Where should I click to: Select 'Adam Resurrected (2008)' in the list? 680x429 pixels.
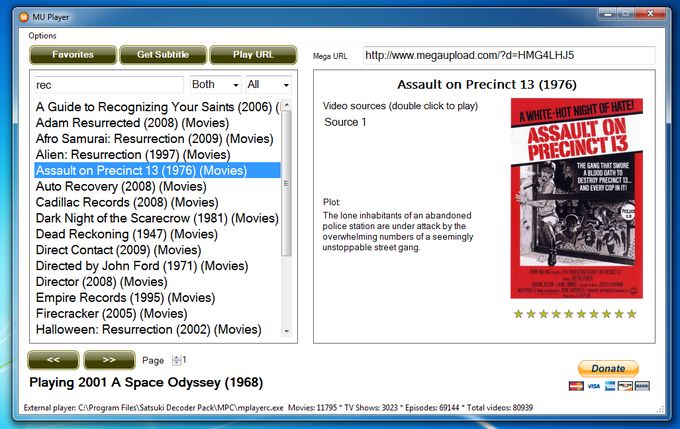pyautogui.click(x=158, y=123)
